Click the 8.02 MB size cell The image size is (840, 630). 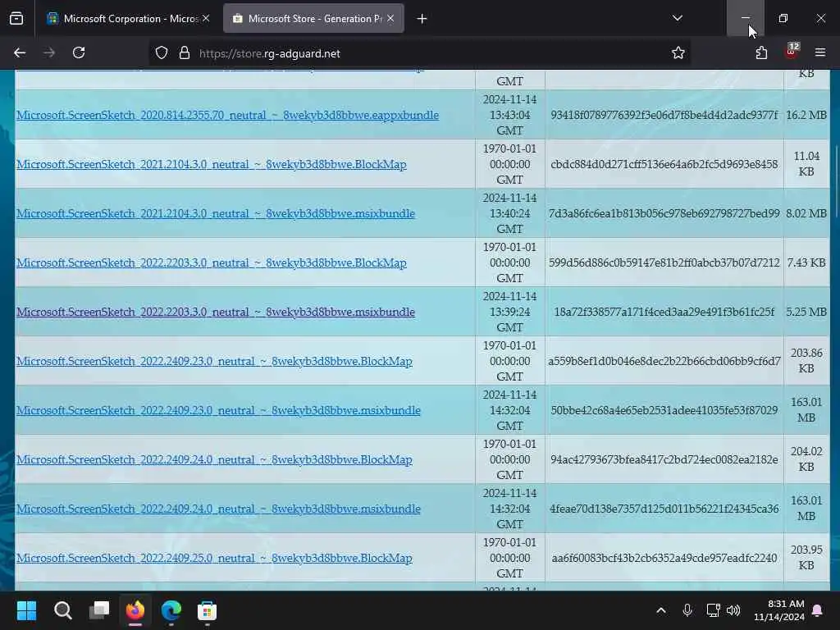click(806, 214)
